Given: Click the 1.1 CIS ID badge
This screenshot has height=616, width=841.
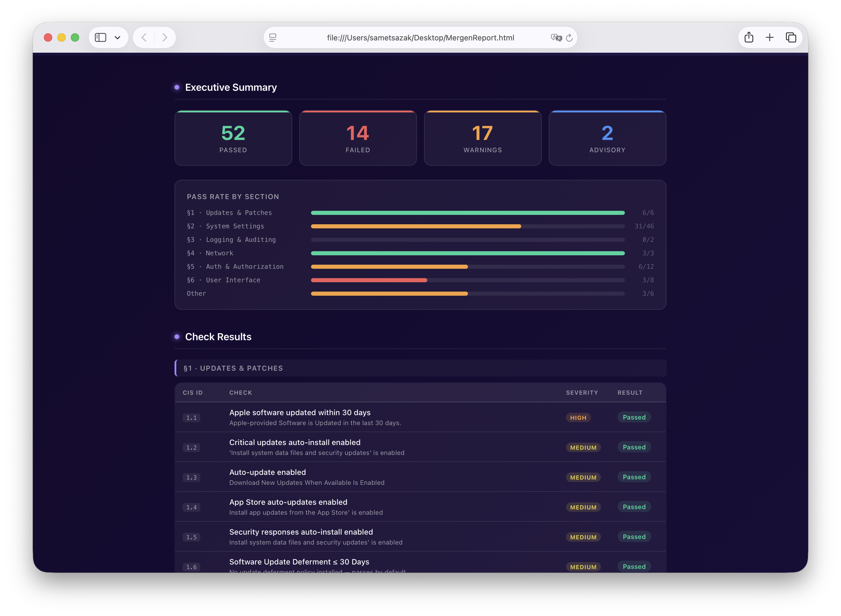Looking at the screenshot, I should pos(191,417).
